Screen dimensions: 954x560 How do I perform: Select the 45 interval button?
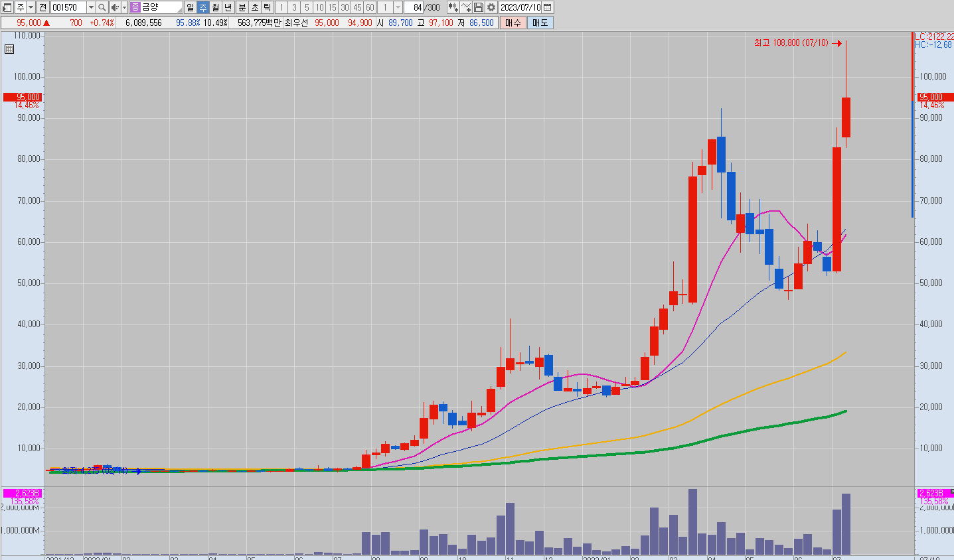point(357,7)
